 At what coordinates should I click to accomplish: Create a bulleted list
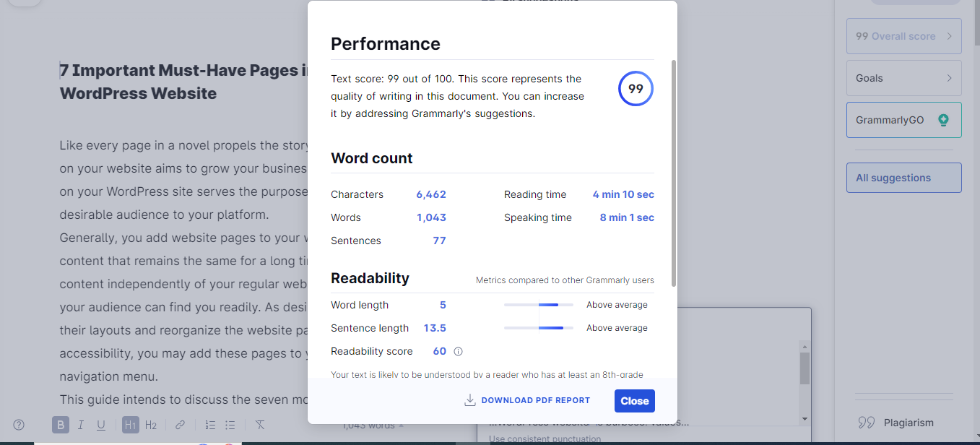(230, 425)
